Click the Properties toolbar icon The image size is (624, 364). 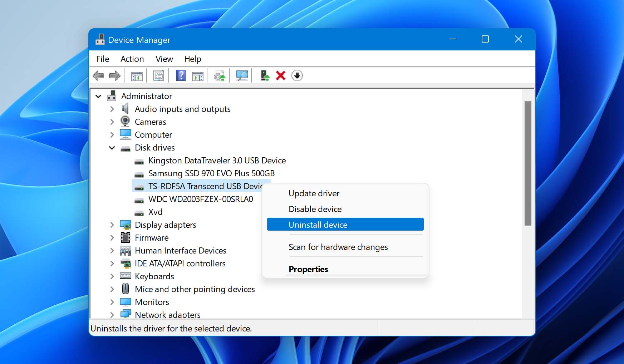pos(158,75)
